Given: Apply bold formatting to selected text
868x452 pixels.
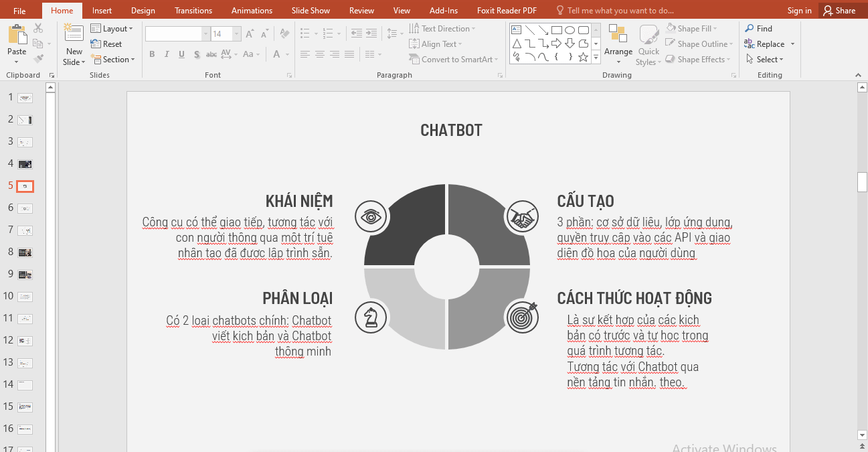Looking at the screenshot, I should (x=152, y=54).
